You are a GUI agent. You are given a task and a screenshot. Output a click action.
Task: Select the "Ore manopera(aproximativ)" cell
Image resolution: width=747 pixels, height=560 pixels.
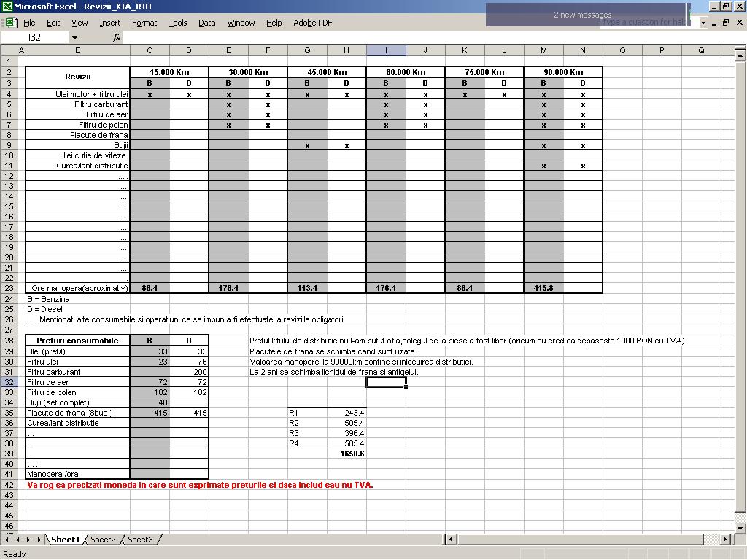coord(77,288)
